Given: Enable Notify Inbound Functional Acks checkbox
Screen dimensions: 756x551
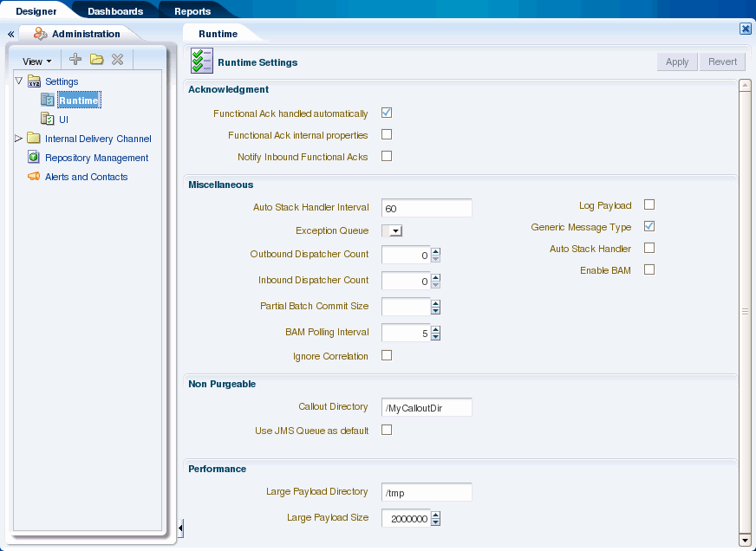Looking at the screenshot, I should click(x=387, y=156).
